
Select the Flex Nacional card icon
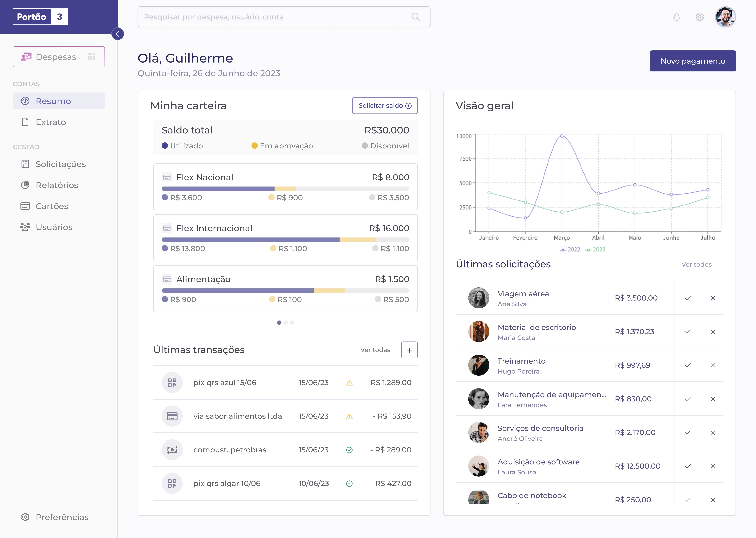point(167,177)
